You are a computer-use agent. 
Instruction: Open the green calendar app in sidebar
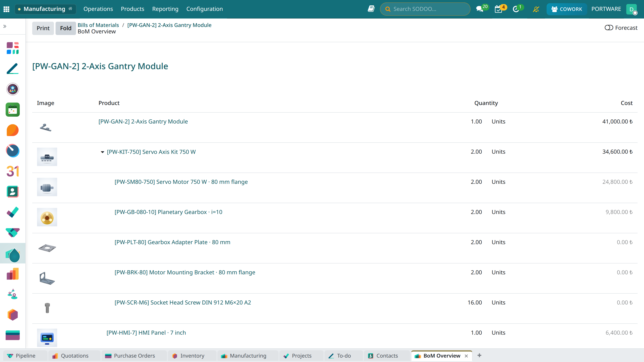pos(12,110)
